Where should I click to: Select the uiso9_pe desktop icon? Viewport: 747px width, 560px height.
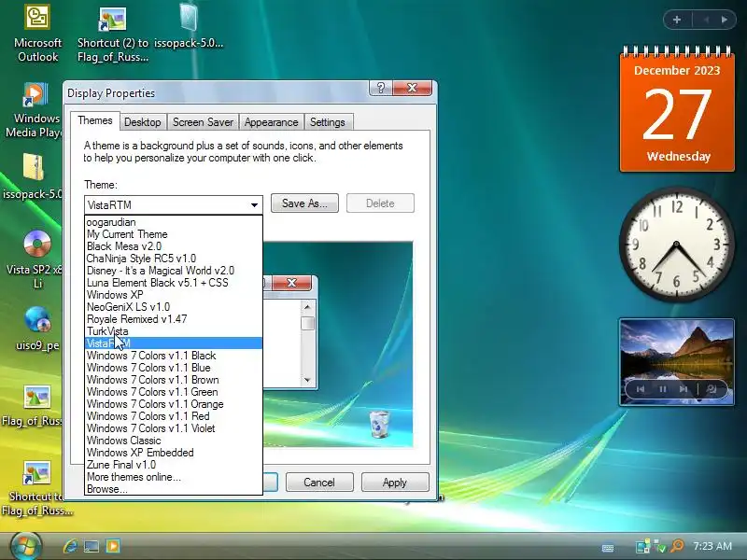[x=37, y=329]
